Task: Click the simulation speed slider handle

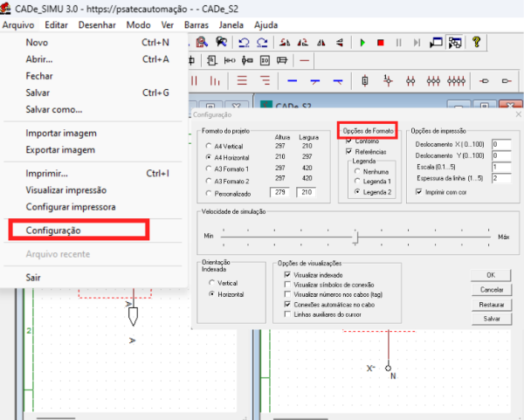Action: [356, 238]
